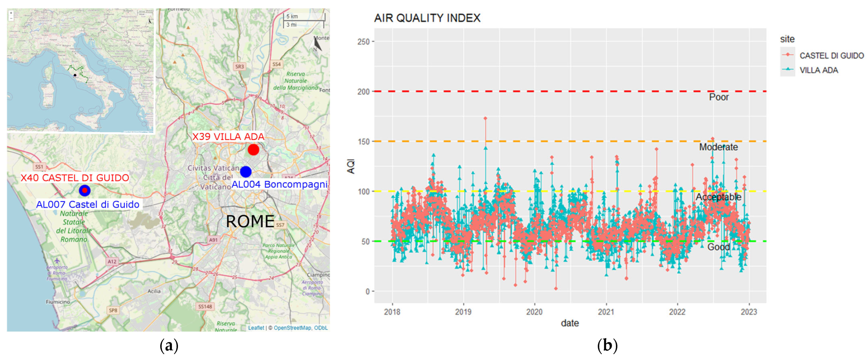Image resolution: width=868 pixels, height=360 pixels.
Task: Click the black location dot on Italy inset map
Action: click(75, 75)
